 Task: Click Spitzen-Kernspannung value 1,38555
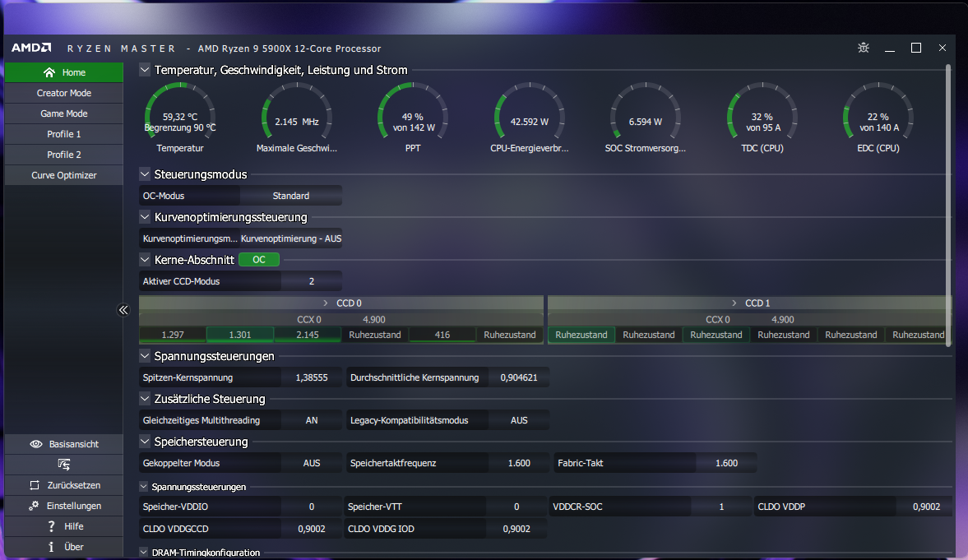pyautogui.click(x=311, y=377)
